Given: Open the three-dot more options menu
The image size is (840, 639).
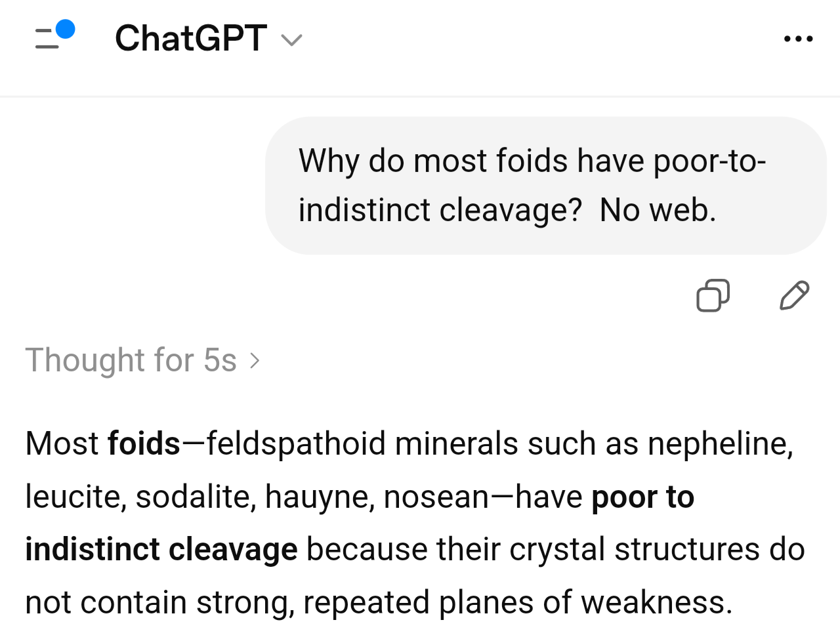Looking at the screenshot, I should (799, 39).
